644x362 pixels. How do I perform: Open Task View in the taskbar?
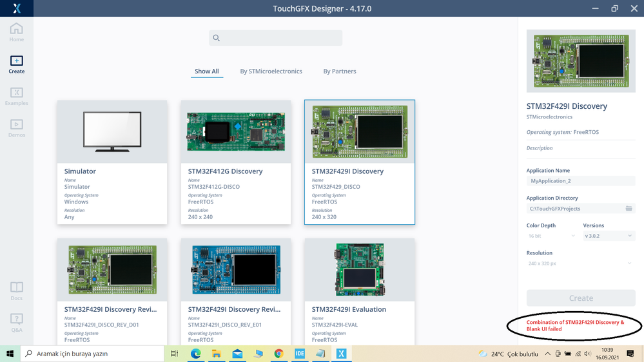click(174, 354)
